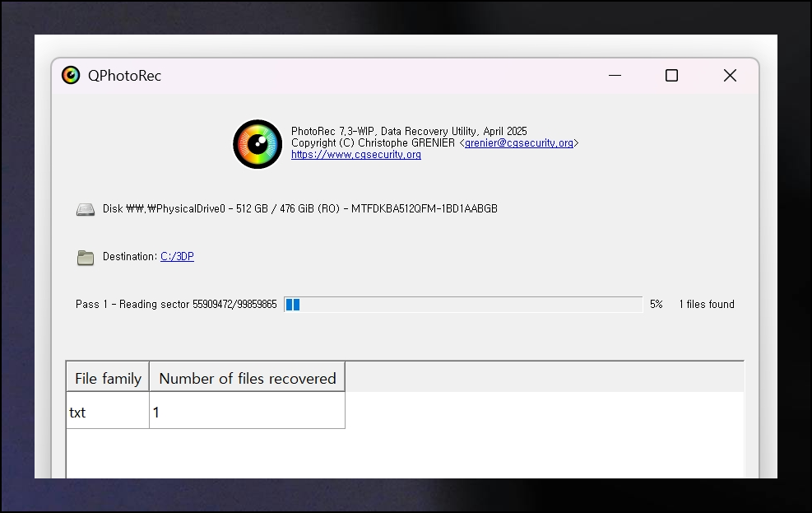Screen dimensions: 812x513
Task: Click the Pass 1 reading sector text
Action: point(176,304)
